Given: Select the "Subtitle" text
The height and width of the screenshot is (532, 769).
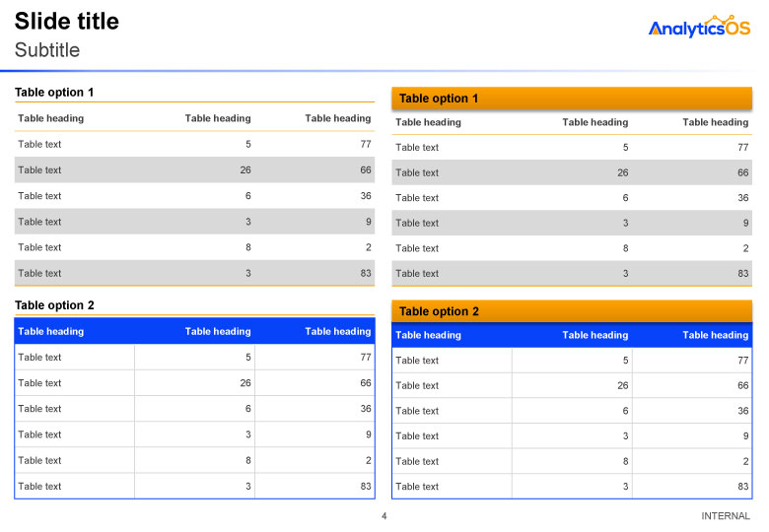Looking at the screenshot, I should coord(47,50).
